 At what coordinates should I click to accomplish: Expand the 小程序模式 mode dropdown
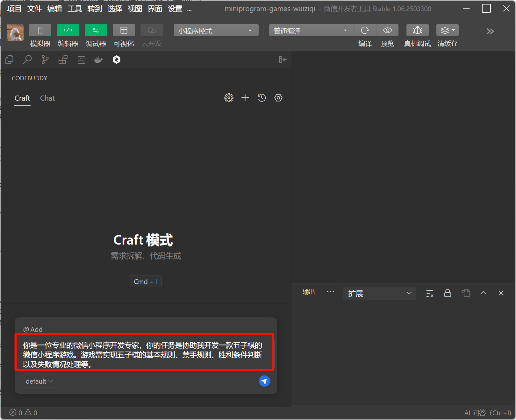click(x=216, y=31)
